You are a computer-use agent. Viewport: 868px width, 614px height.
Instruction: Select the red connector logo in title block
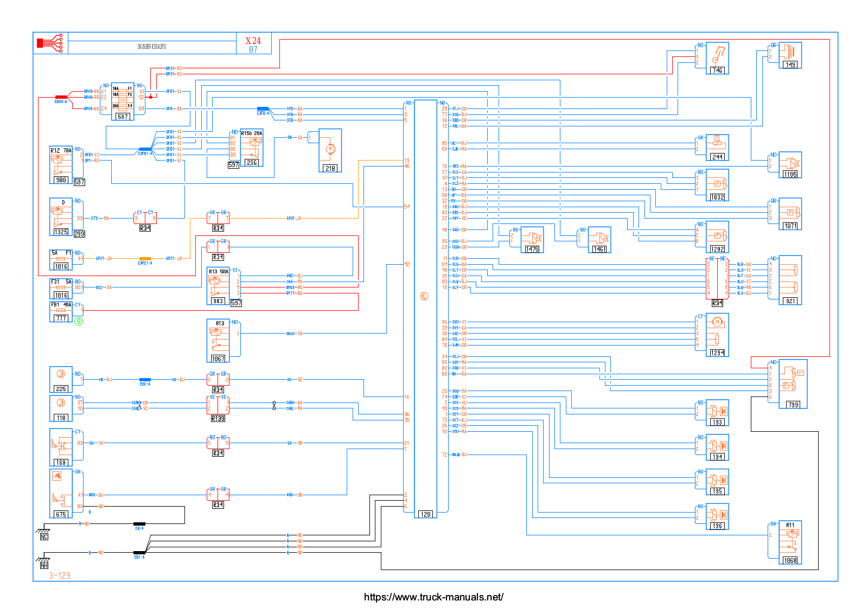(x=50, y=42)
